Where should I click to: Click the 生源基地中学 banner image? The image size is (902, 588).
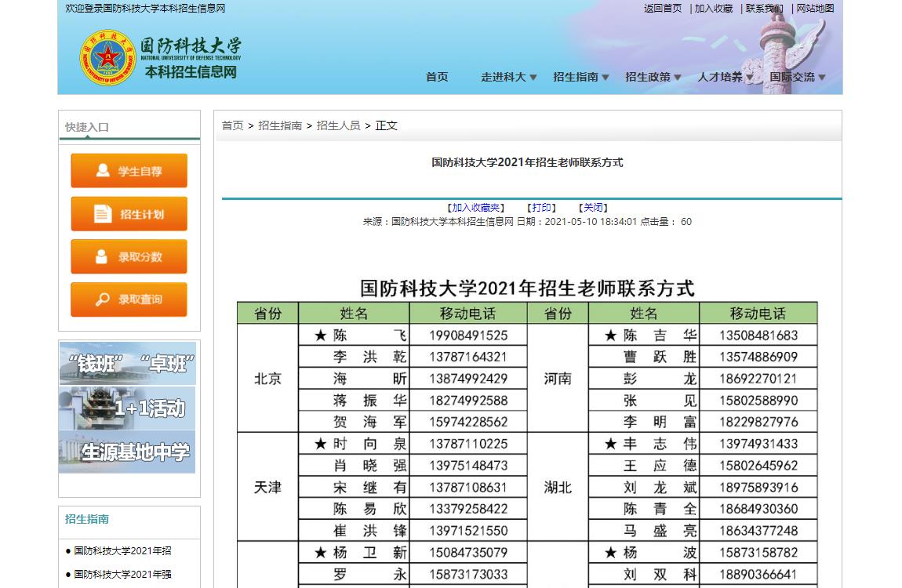pos(128,452)
